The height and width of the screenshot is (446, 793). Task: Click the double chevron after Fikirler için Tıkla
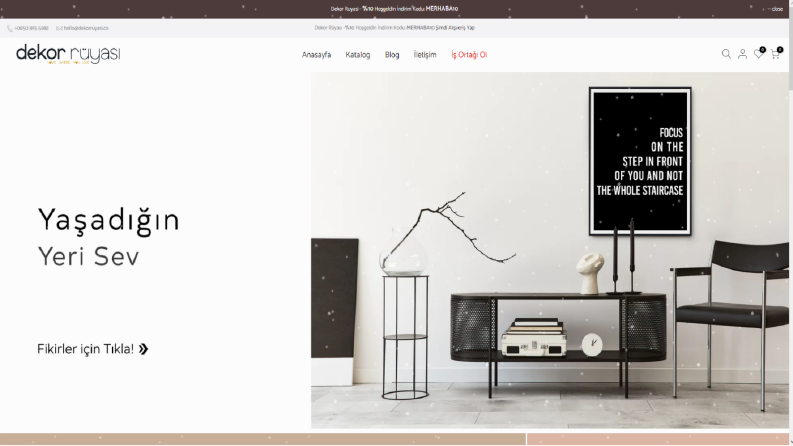coord(144,349)
